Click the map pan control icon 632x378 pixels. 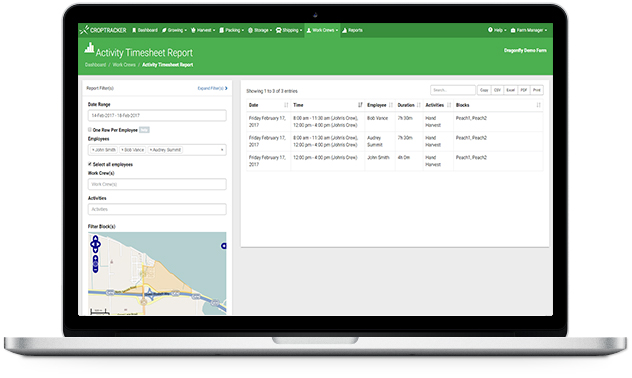(96, 244)
